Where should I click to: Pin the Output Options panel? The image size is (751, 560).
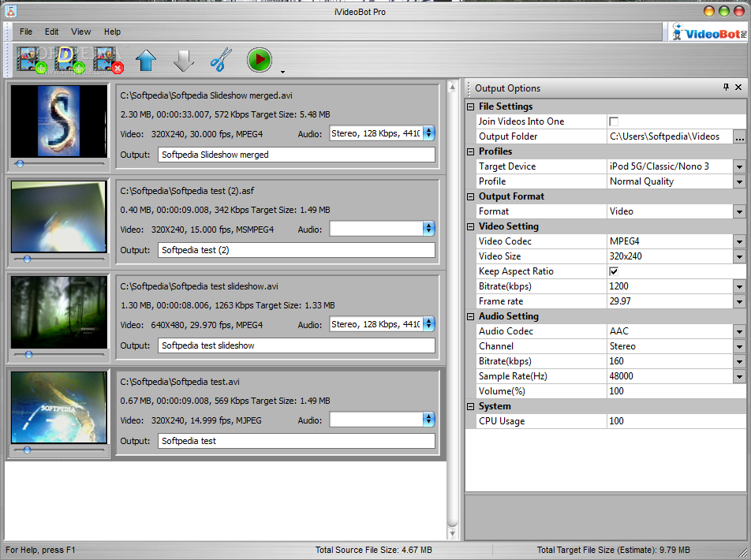pyautogui.click(x=726, y=88)
